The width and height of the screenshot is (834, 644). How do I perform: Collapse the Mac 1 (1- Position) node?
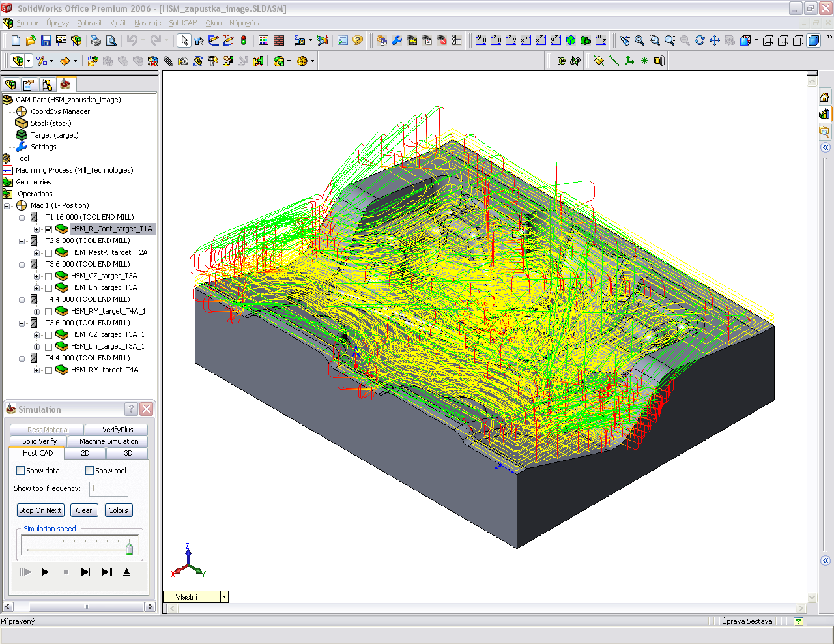7,205
